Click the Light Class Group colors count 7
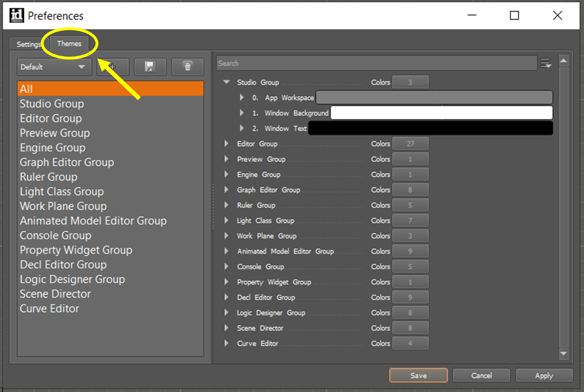Image resolution: width=584 pixels, height=392 pixels. click(410, 221)
